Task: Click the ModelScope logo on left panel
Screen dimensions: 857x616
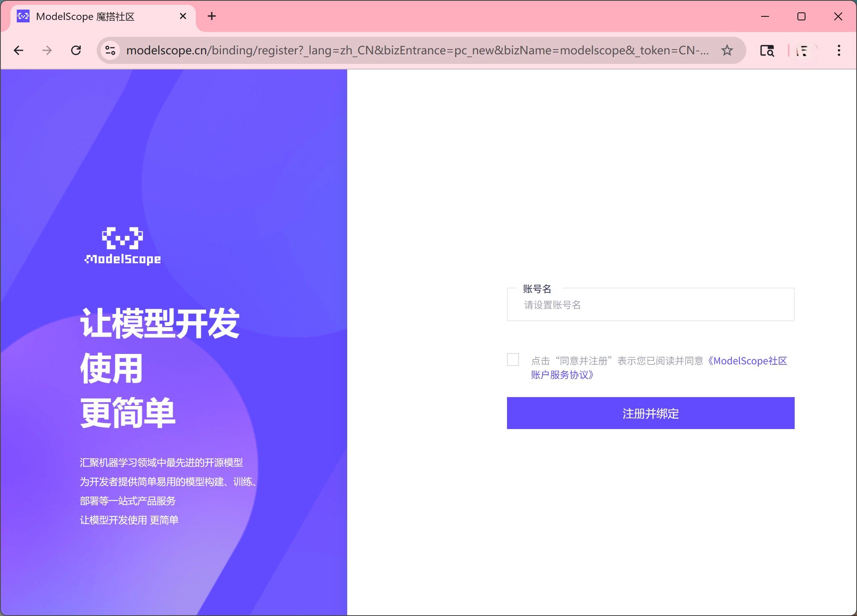Action: [123, 246]
